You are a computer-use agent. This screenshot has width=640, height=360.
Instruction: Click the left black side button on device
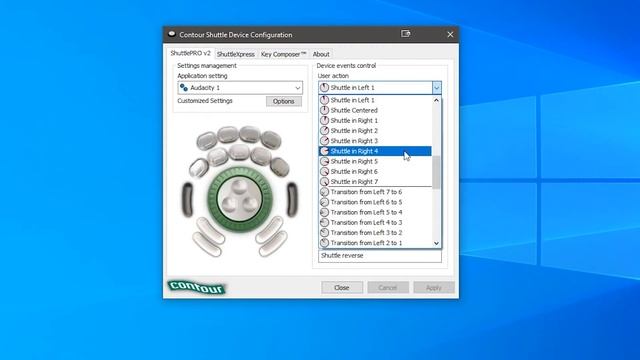point(187,200)
